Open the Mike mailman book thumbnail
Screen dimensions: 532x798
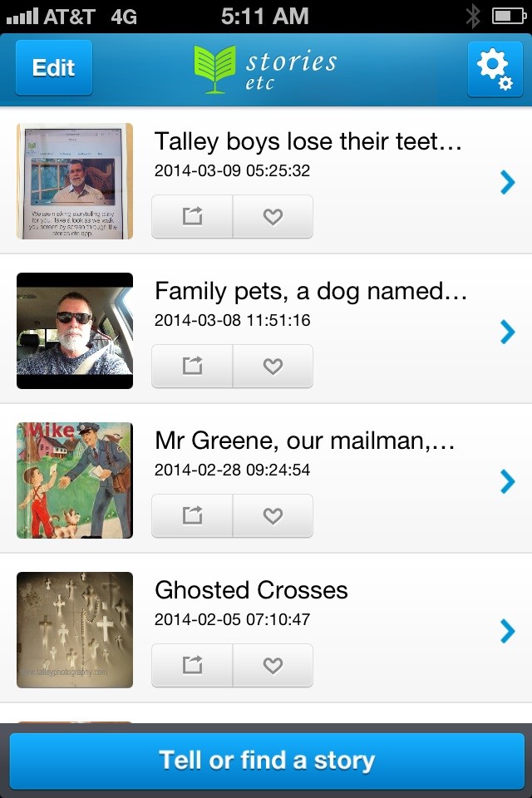[x=75, y=480]
